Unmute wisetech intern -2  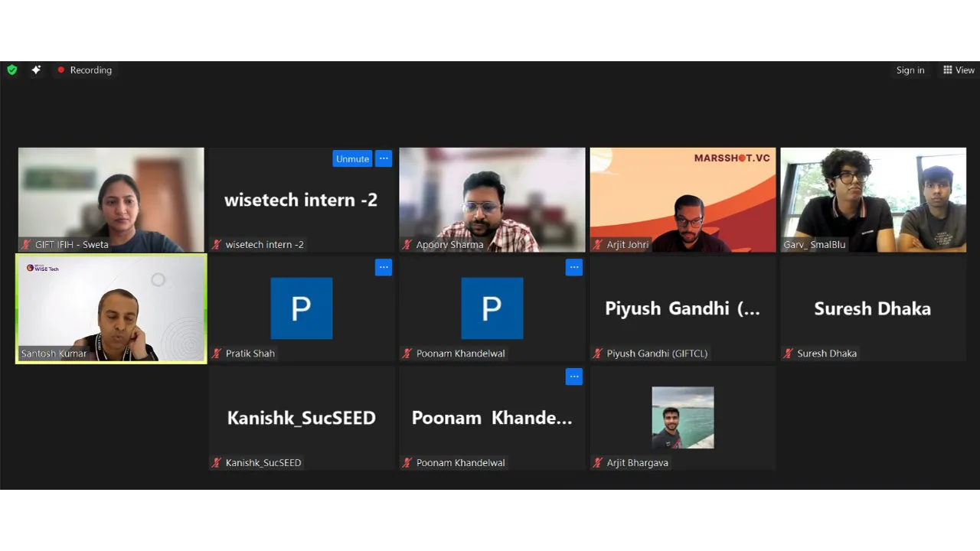pyautogui.click(x=352, y=158)
